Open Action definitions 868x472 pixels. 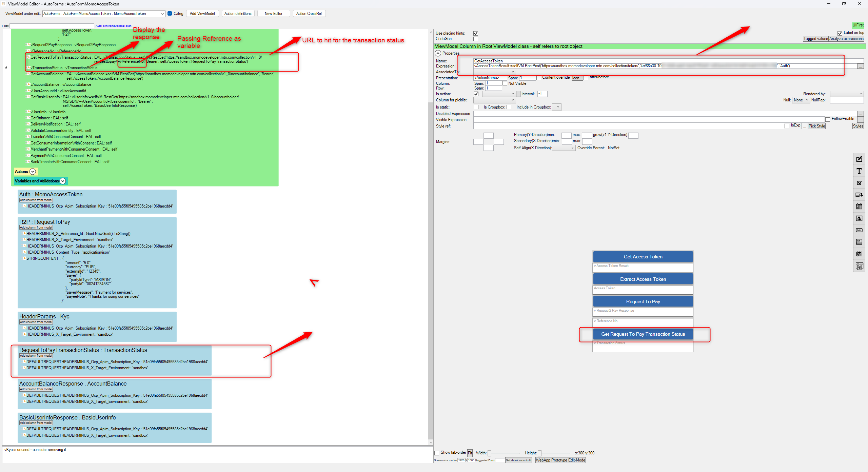tap(238, 14)
